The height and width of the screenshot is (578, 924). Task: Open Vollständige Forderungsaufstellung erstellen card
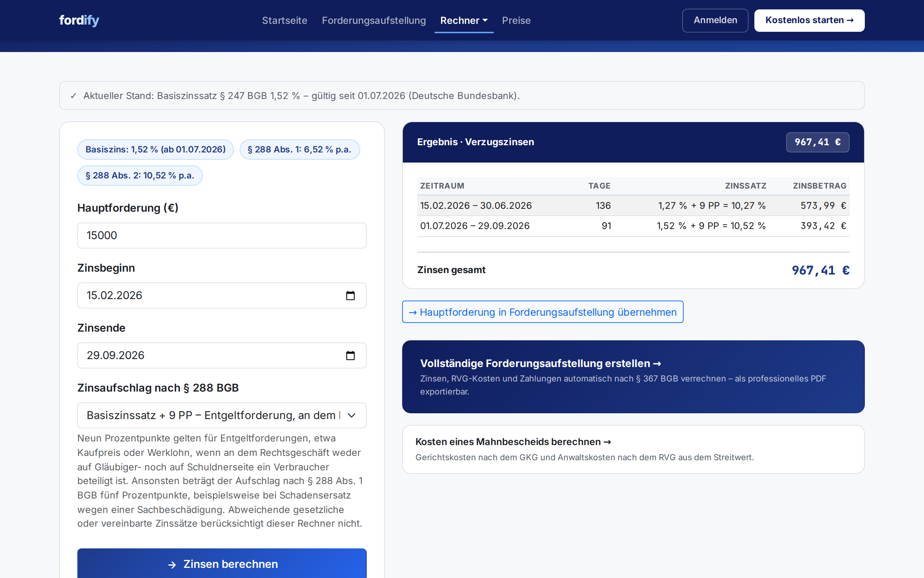pyautogui.click(x=633, y=376)
